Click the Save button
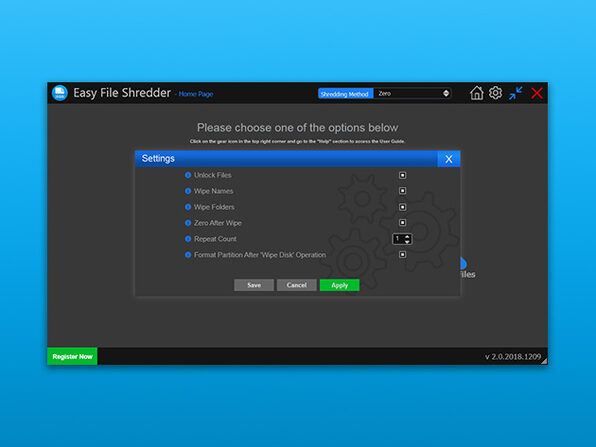596x447 pixels. [x=254, y=285]
